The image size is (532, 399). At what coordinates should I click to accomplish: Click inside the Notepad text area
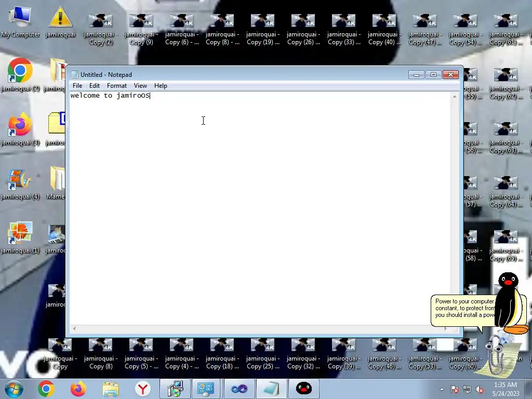[260, 208]
